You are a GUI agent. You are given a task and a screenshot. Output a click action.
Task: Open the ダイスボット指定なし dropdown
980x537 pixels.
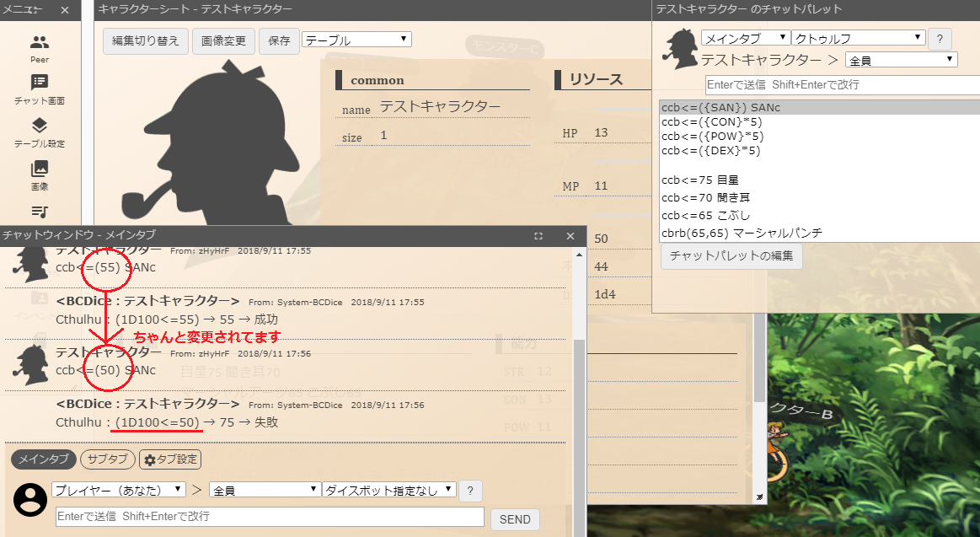pyautogui.click(x=388, y=490)
